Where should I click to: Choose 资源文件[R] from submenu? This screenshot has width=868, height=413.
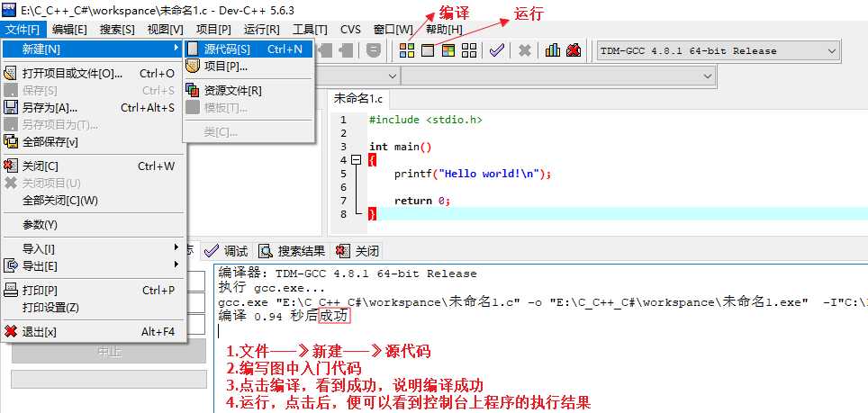[x=249, y=90]
